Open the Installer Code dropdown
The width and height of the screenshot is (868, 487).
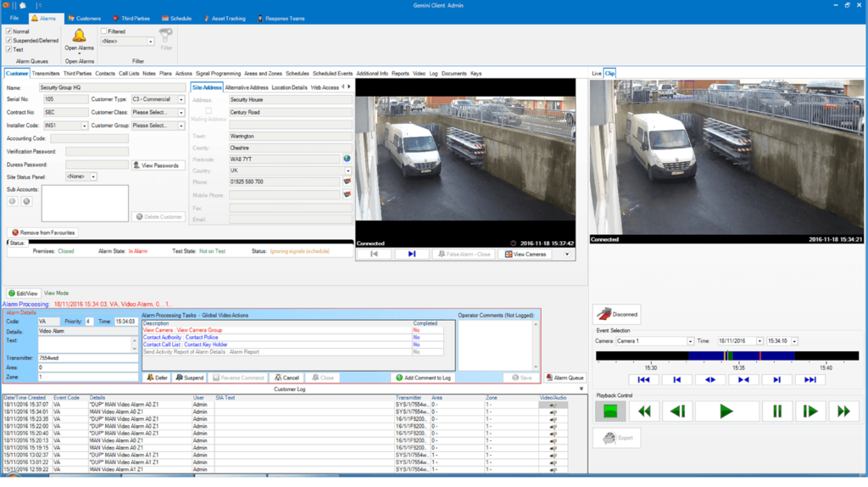85,126
